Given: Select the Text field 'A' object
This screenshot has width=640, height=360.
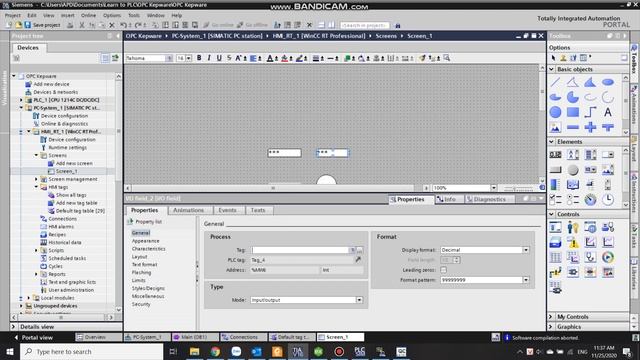Looking at the screenshot, I should click(x=608, y=112).
